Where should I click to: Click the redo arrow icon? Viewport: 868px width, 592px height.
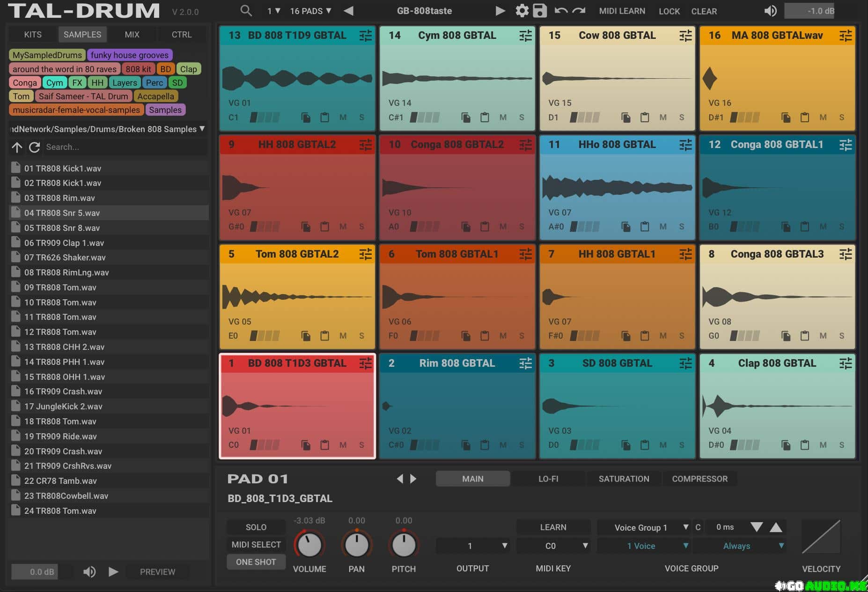point(579,11)
